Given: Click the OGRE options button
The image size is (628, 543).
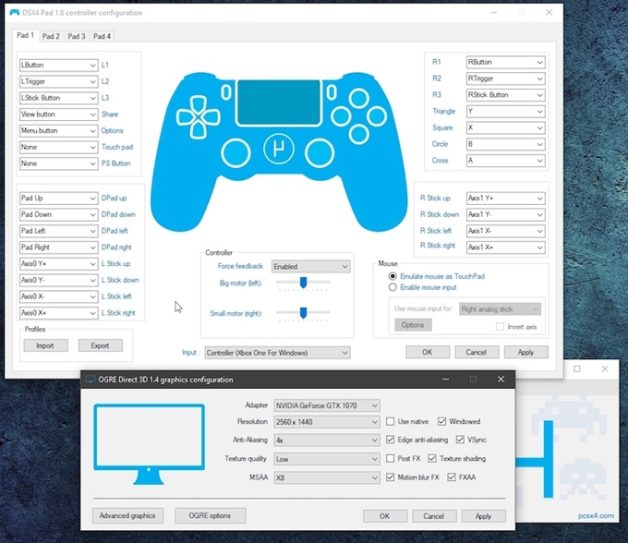Looking at the screenshot, I should [210, 516].
